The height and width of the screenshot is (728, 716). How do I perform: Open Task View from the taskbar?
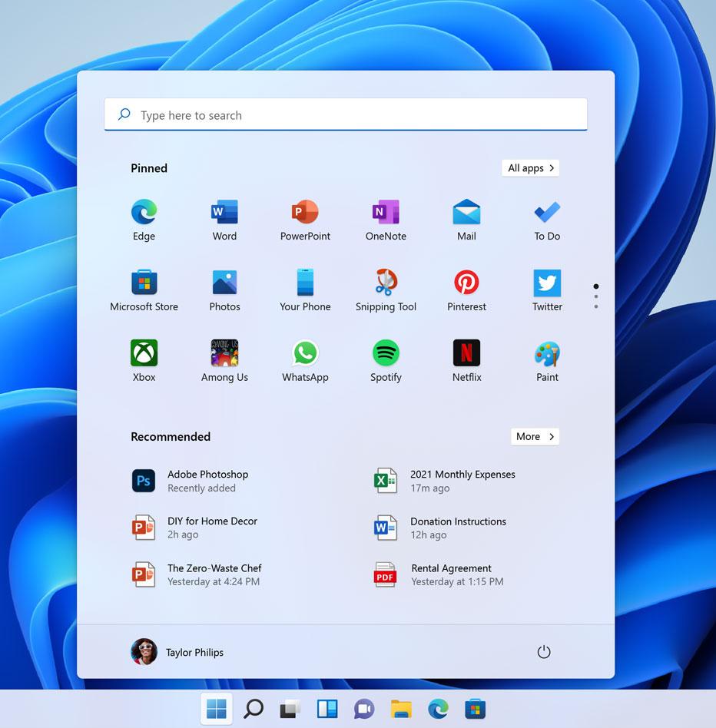pyautogui.click(x=290, y=709)
